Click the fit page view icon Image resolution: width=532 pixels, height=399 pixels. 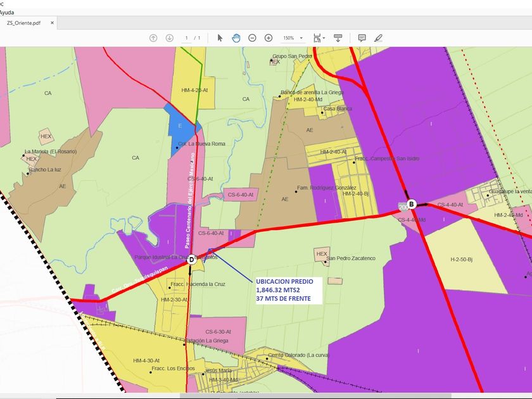[317, 38]
